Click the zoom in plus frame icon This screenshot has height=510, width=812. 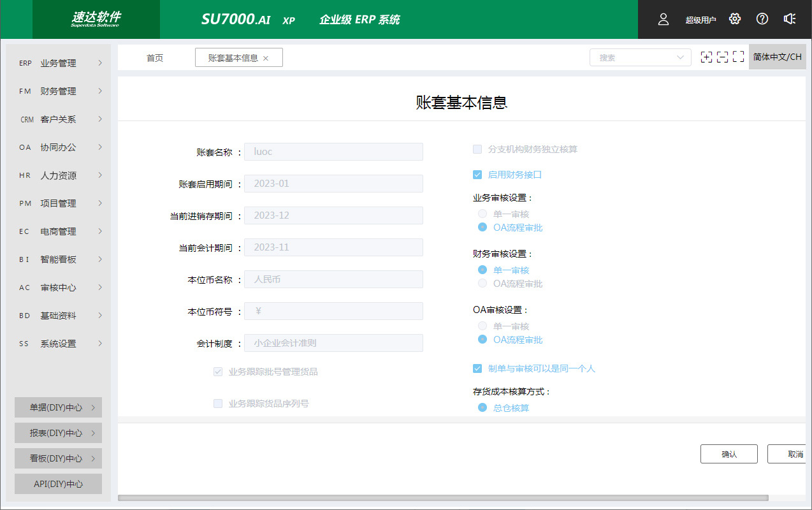(x=706, y=57)
